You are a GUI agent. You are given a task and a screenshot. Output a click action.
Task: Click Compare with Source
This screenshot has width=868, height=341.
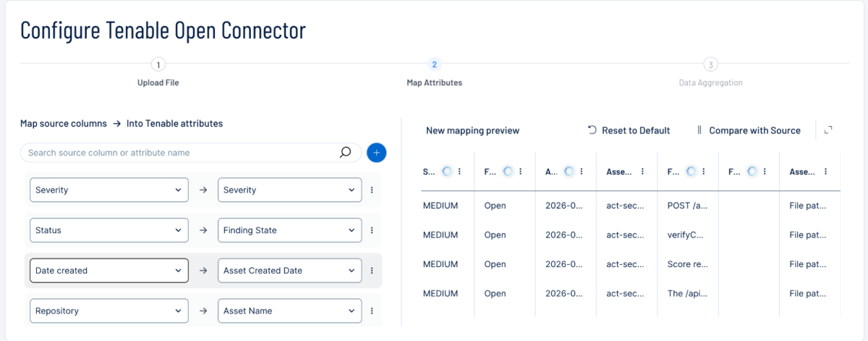[x=749, y=130]
